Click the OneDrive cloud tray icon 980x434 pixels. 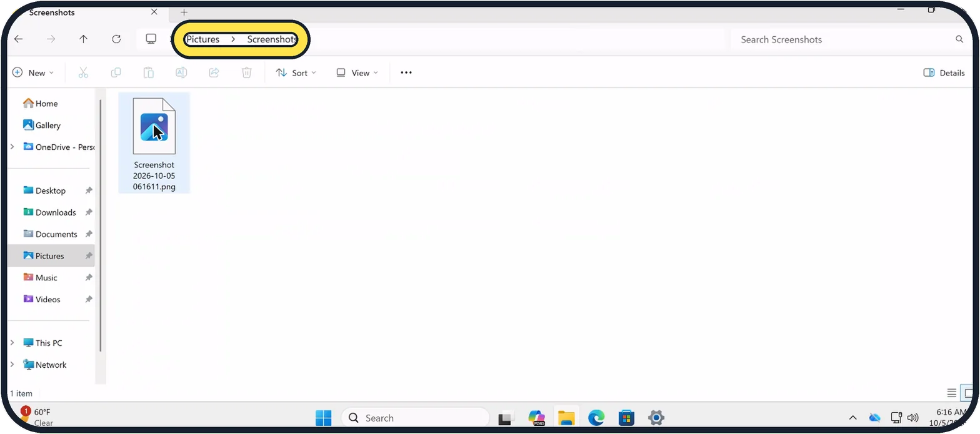tap(875, 417)
